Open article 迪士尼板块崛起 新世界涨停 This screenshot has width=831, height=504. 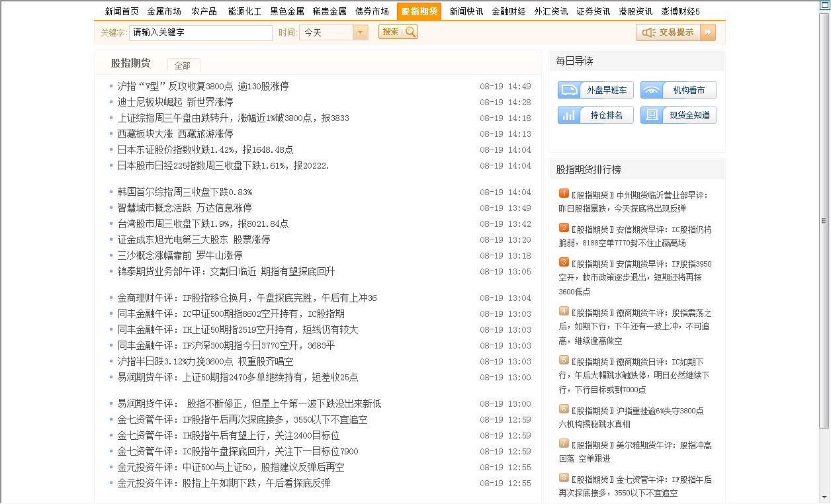tap(175, 102)
